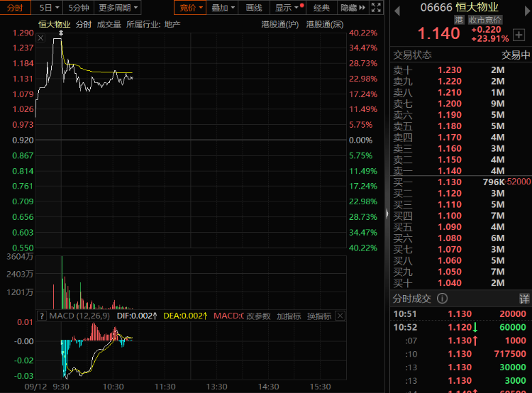Viewport: 532px width, 393px height.
Task: Close the MACD indicator panel
Action: (x=340, y=316)
